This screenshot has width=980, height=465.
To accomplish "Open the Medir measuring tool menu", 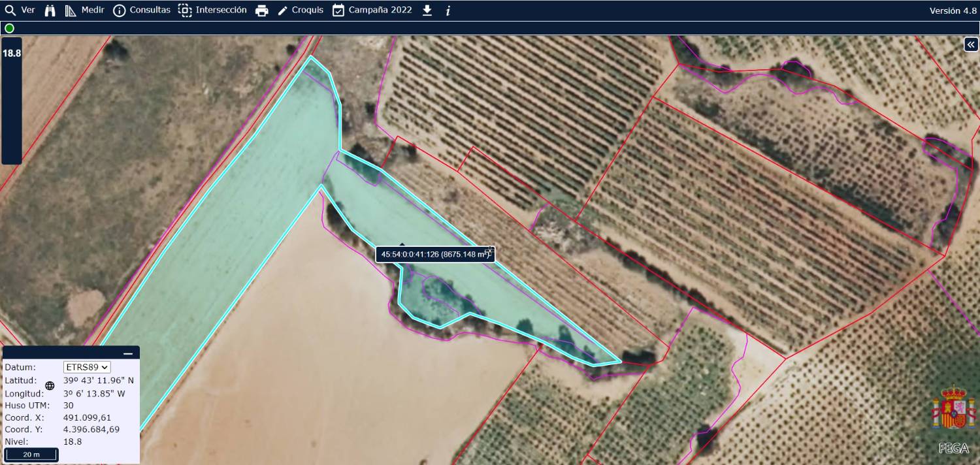I will (x=84, y=10).
